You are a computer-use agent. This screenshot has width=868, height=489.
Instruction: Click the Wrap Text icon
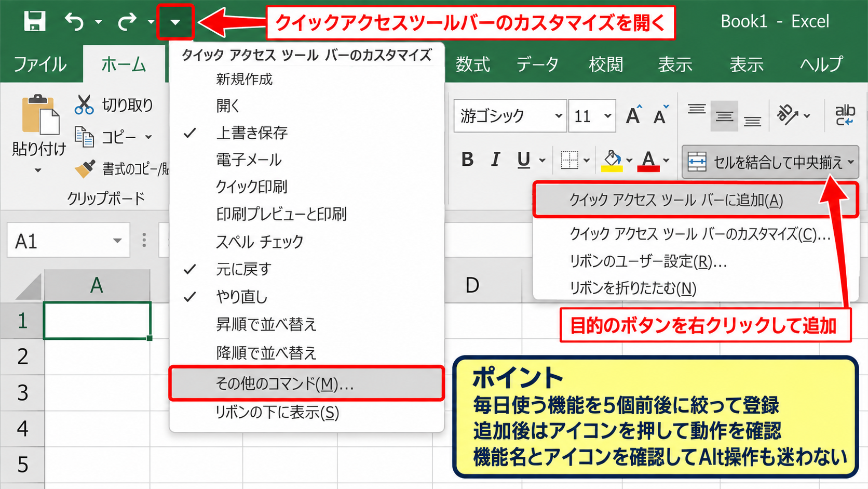(x=845, y=115)
